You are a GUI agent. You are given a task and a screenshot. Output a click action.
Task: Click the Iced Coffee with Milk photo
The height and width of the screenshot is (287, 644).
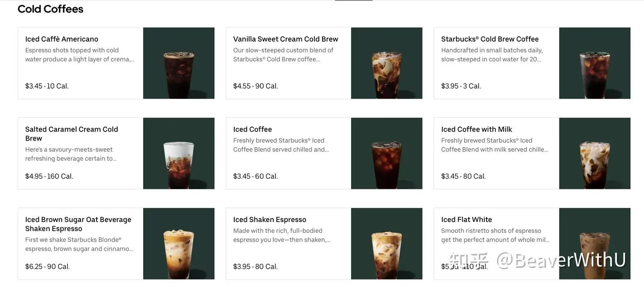595,154
